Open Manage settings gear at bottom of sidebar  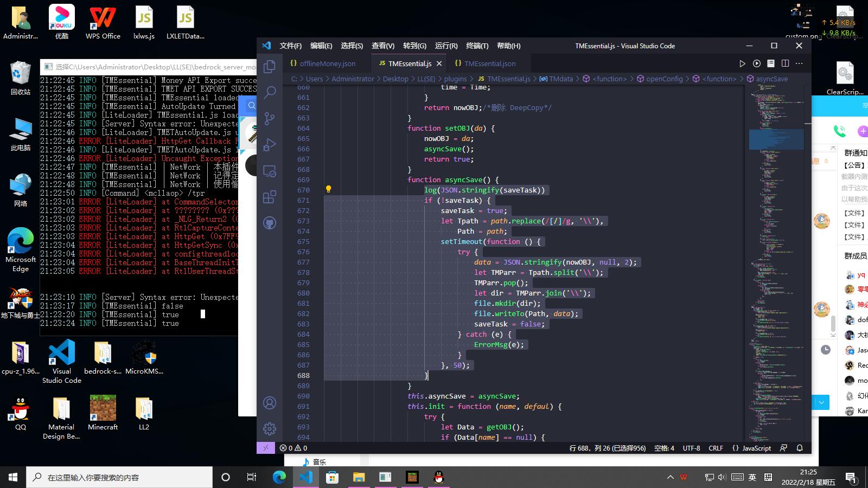click(270, 429)
